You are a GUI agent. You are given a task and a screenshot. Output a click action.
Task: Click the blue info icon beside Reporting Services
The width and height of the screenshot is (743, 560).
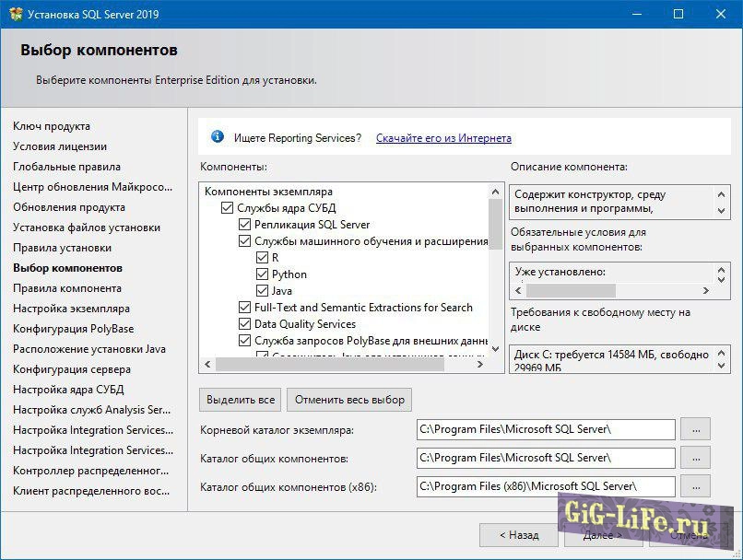[x=218, y=137]
